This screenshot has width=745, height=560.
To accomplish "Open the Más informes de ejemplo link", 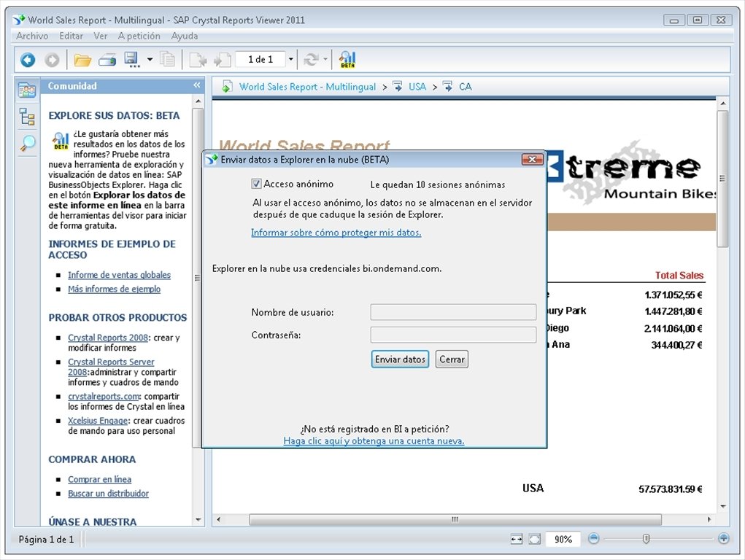I will click(x=114, y=289).
